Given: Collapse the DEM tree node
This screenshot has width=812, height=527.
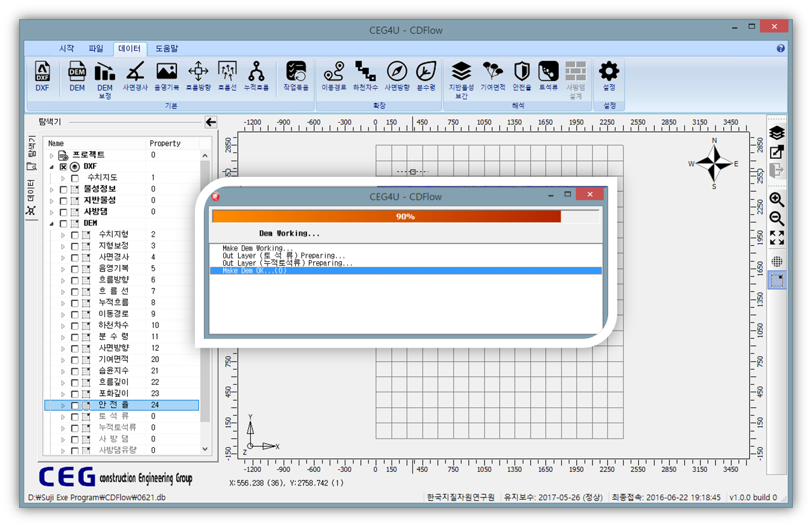Looking at the screenshot, I should pos(52,224).
